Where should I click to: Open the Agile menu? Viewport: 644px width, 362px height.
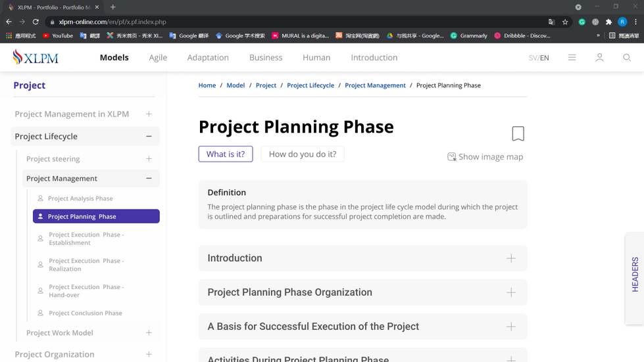pos(158,57)
